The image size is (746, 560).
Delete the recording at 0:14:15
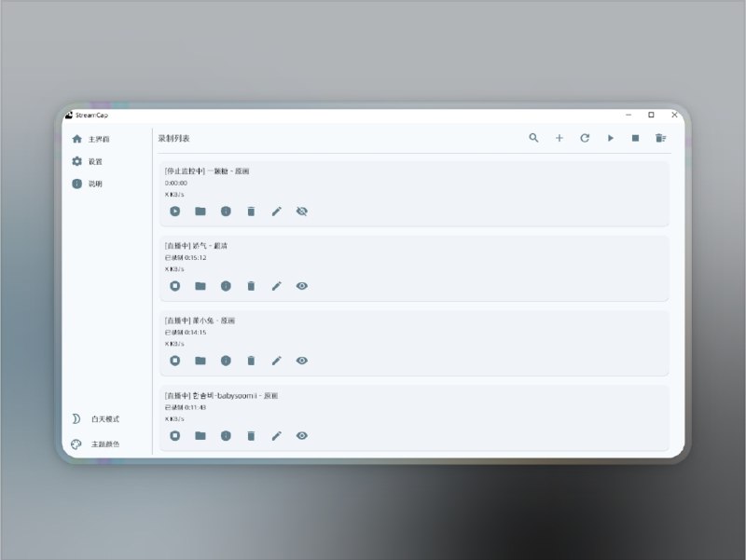251,361
